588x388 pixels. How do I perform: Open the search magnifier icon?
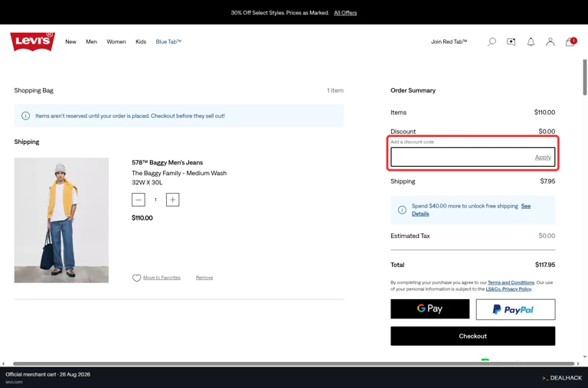pos(492,42)
